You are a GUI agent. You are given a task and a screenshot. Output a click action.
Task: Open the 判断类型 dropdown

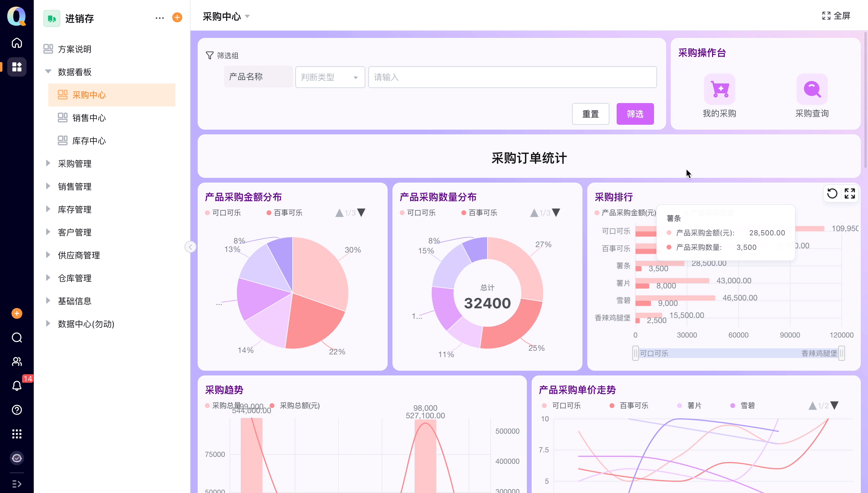pyautogui.click(x=330, y=77)
